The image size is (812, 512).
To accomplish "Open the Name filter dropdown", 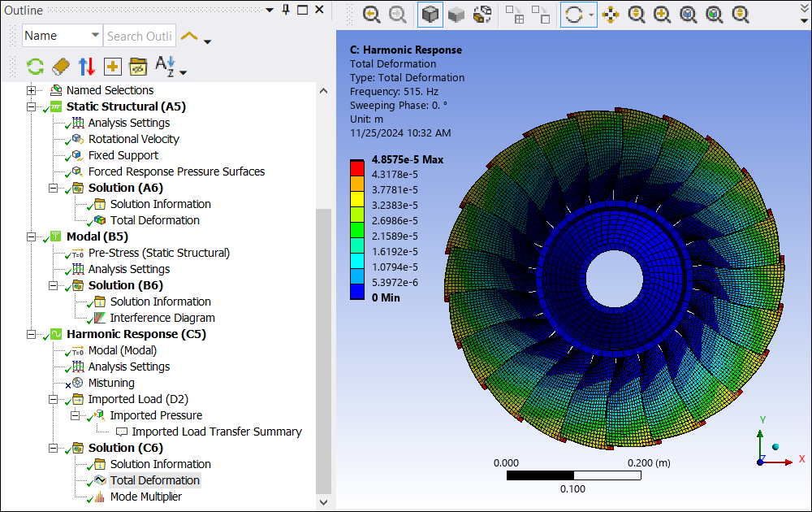I will click(x=94, y=36).
